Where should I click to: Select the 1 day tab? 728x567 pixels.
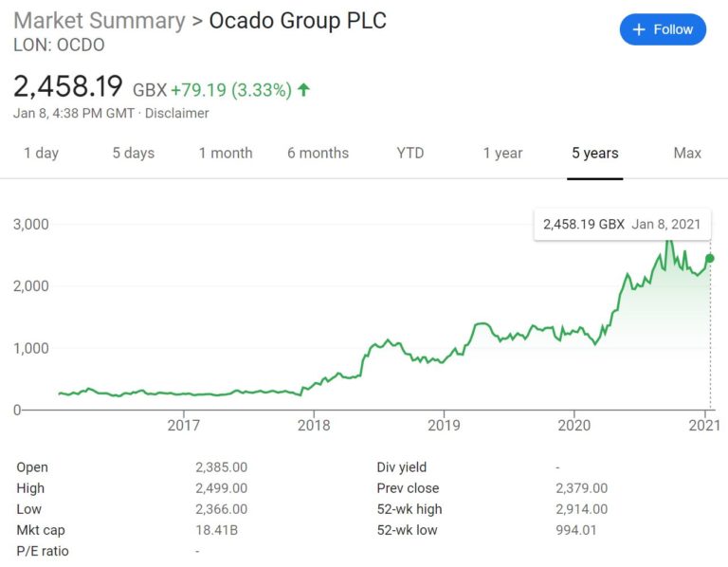[x=42, y=154]
